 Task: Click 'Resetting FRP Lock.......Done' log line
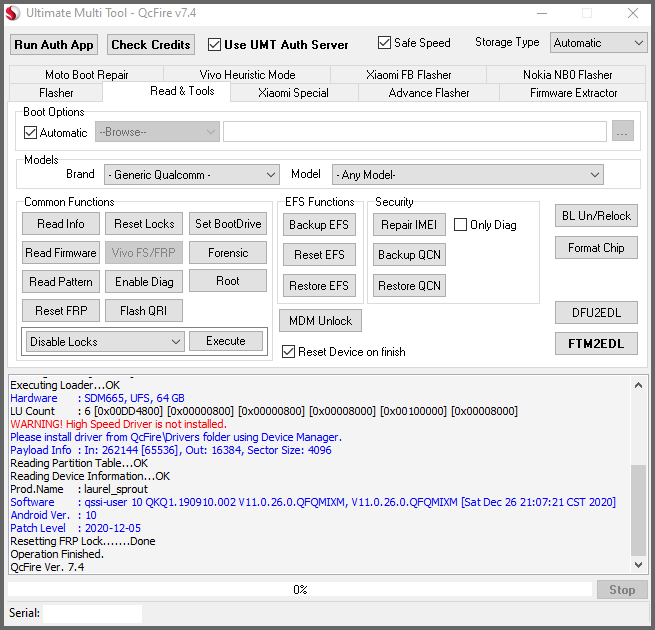point(83,541)
